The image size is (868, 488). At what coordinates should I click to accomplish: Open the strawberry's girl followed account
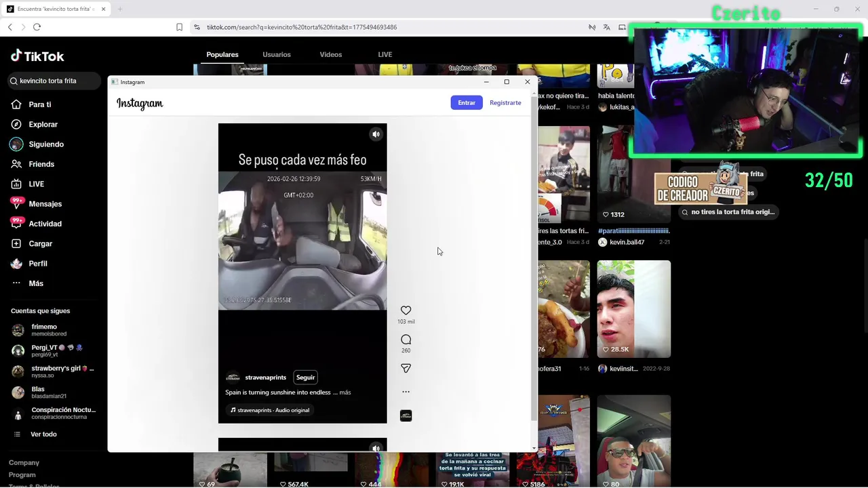pos(53,371)
